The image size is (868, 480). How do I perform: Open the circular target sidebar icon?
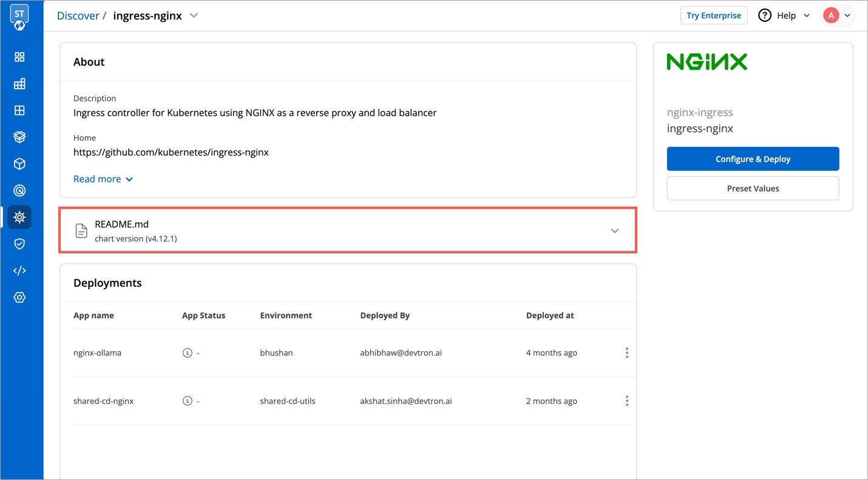pos(19,191)
